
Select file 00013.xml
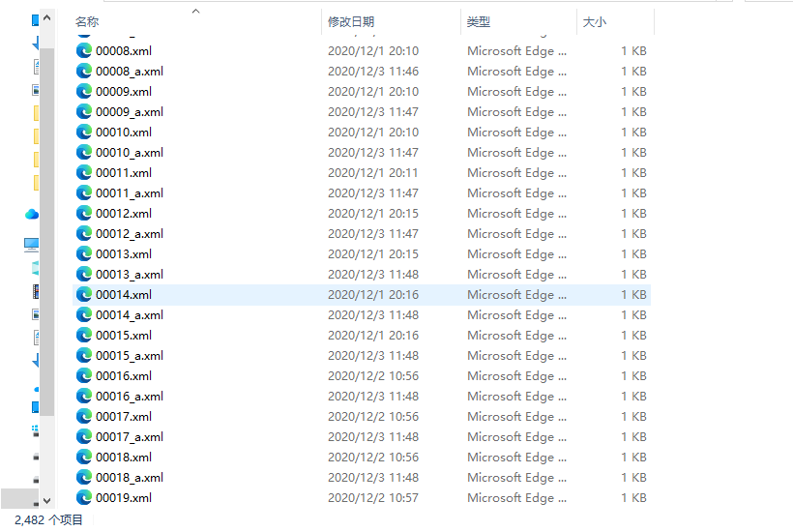coord(124,253)
